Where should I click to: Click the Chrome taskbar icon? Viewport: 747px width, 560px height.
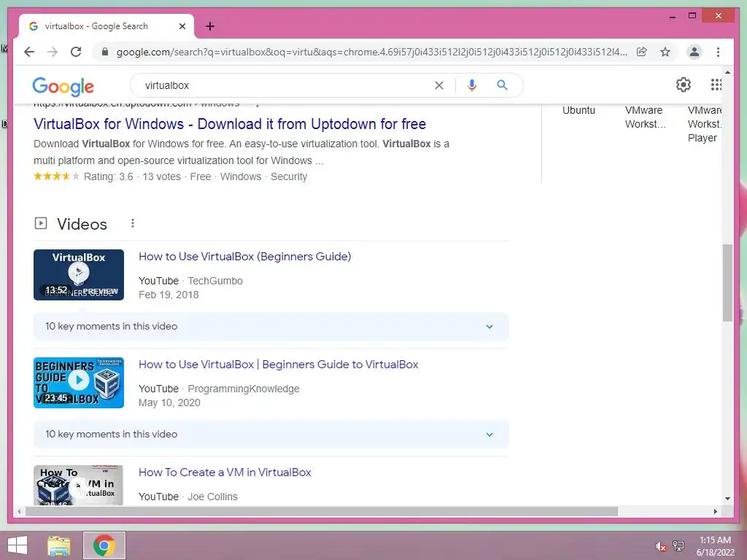pyautogui.click(x=104, y=545)
